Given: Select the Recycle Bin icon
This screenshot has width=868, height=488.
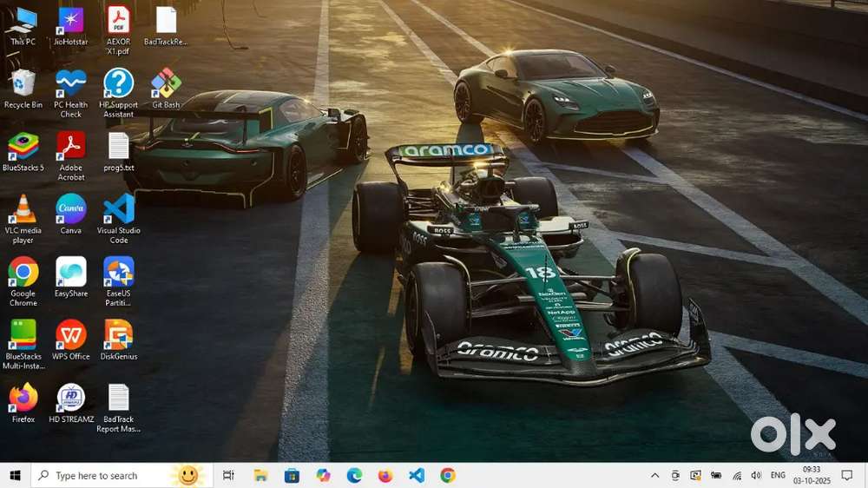Looking at the screenshot, I should pyautogui.click(x=23, y=84).
